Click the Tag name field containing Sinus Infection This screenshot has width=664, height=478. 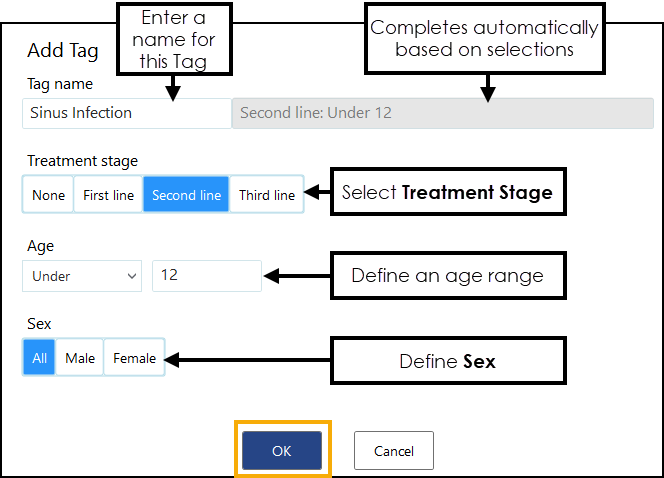[126, 113]
